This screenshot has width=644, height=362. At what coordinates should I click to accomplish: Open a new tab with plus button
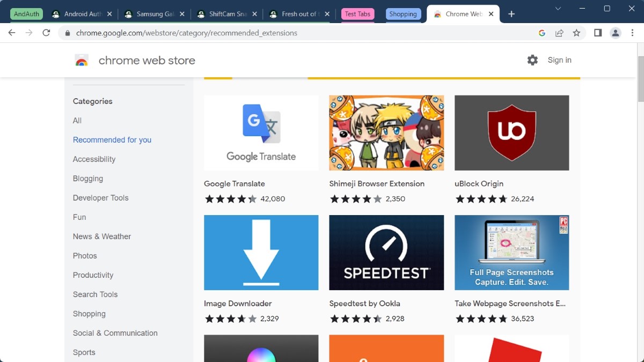(x=511, y=14)
